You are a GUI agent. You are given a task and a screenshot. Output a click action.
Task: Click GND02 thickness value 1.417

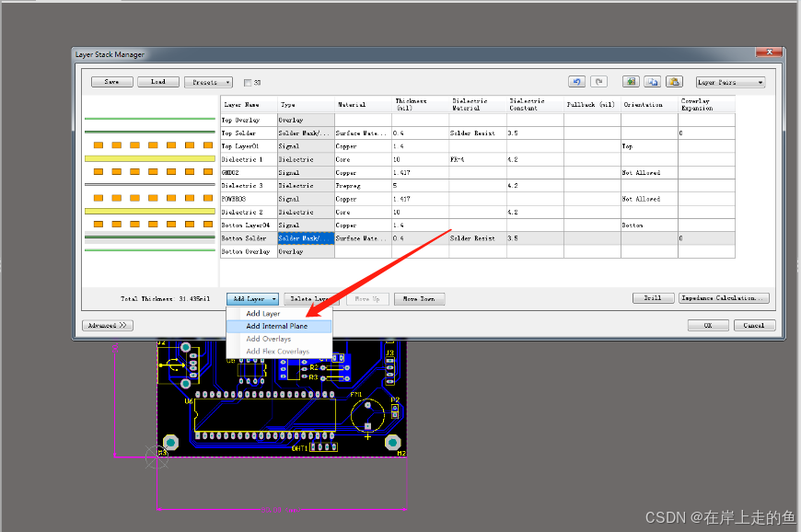[x=421, y=172]
